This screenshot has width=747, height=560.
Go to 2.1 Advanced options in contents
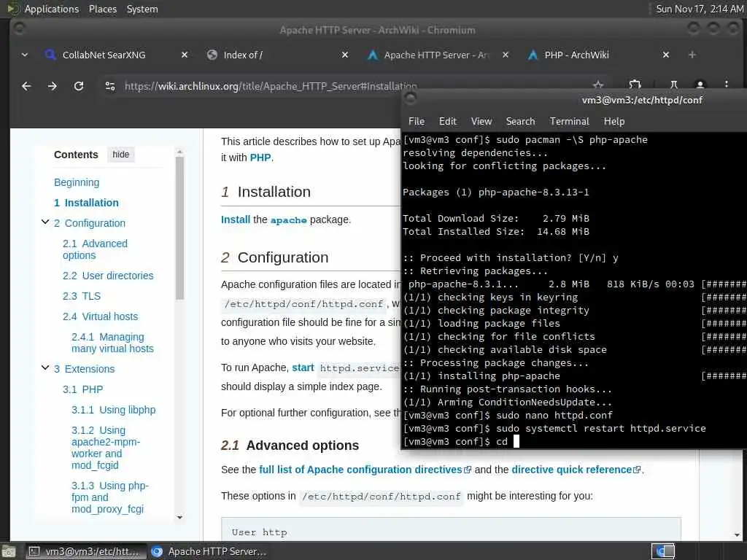pyautogui.click(x=96, y=249)
